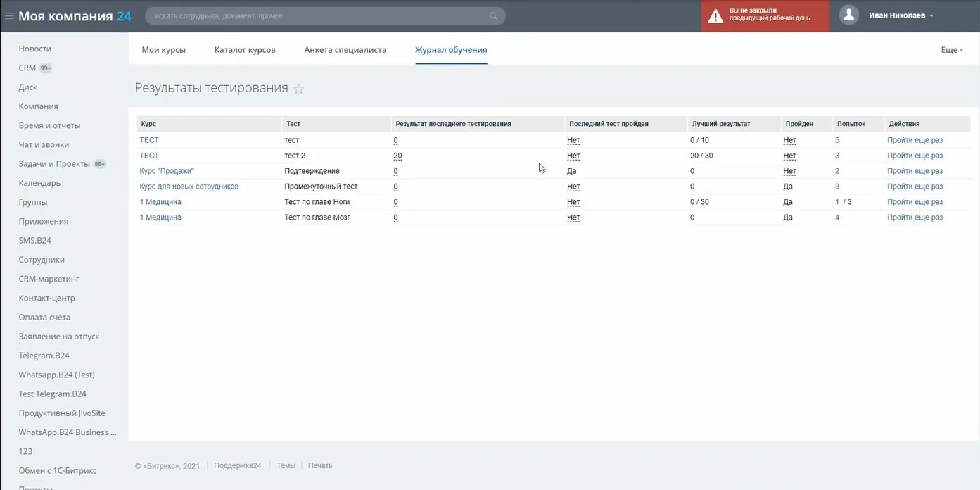
Task: Retake the Промежуточный тест
Action: [x=915, y=187]
